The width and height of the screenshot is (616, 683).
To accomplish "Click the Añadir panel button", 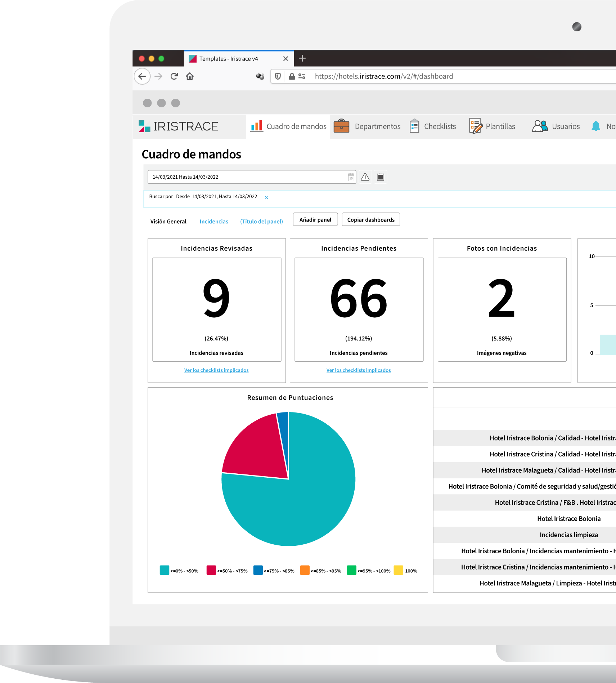I will 315,219.
